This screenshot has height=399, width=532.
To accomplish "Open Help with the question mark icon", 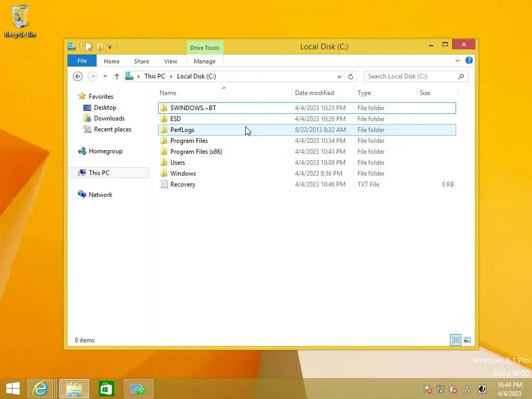I will pyautogui.click(x=469, y=60).
